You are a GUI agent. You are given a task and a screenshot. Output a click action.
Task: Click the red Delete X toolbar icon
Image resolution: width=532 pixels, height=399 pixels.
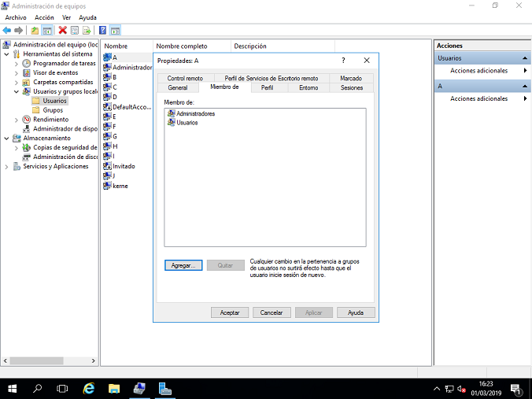pos(62,30)
